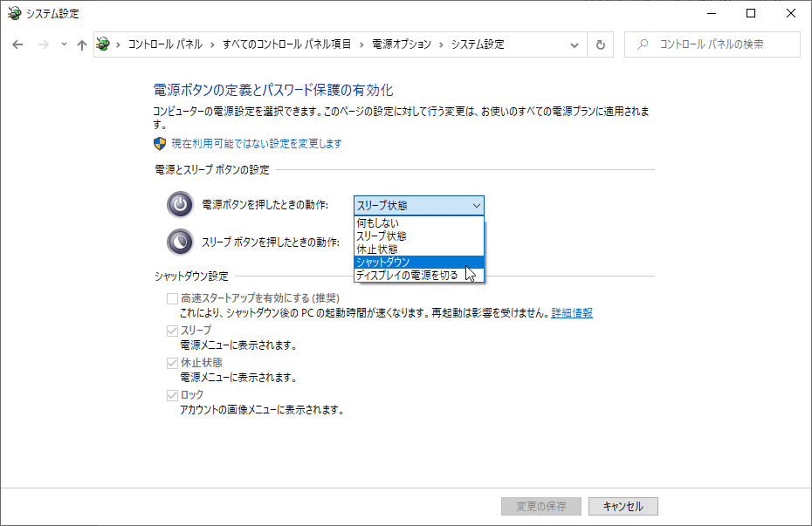The width and height of the screenshot is (812, 526).
Task: Click the sleep button moon icon
Action: click(180, 242)
